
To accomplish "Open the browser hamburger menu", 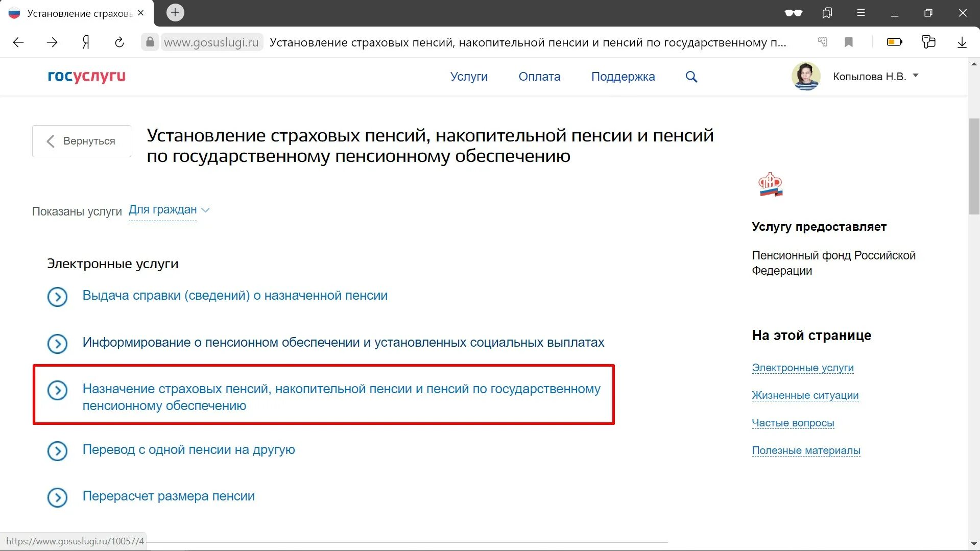I will [861, 13].
